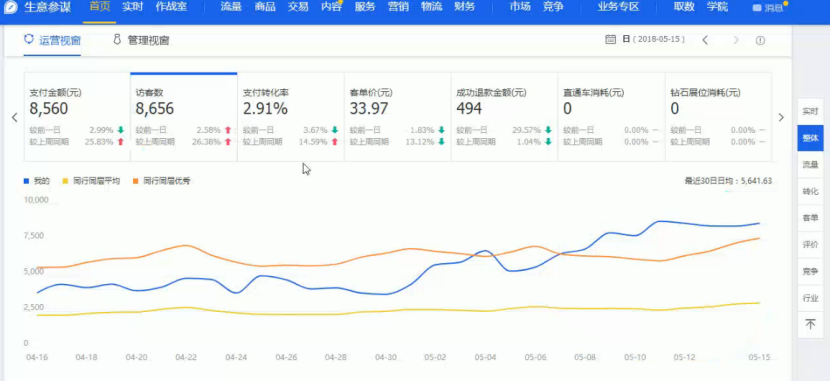This screenshot has width=830, height=381.
Task: Go to previous day arrow
Action: click(x=705, y=40)
